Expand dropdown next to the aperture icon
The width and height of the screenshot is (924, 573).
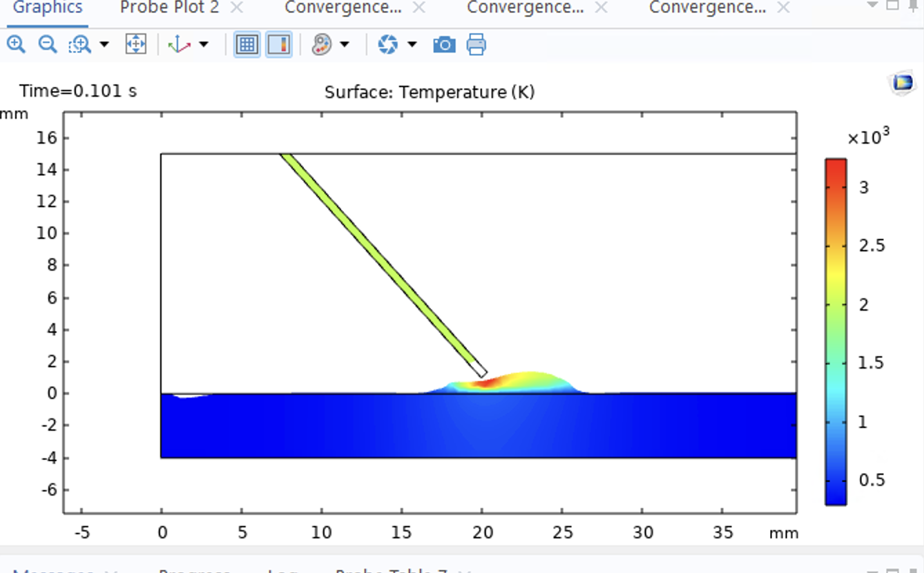pyautogui.click(x=412, y=45)
